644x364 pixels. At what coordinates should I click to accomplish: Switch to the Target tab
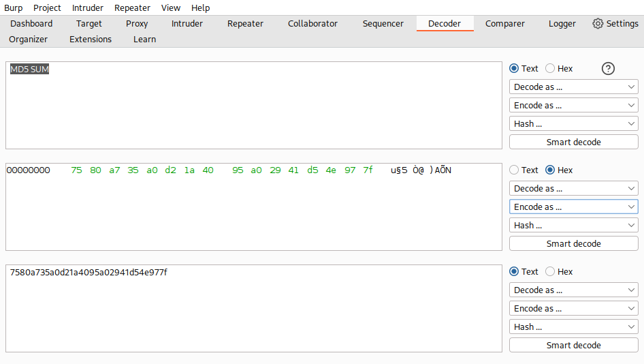[88, 24]
